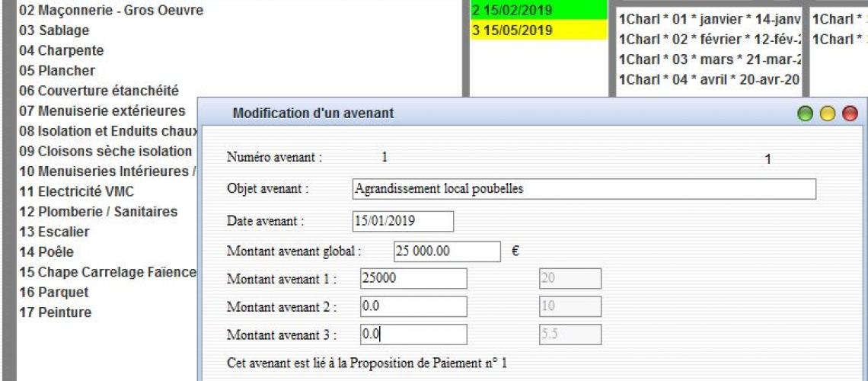Click the Date avenant field 15/01/2019

(x=403, y=221)
